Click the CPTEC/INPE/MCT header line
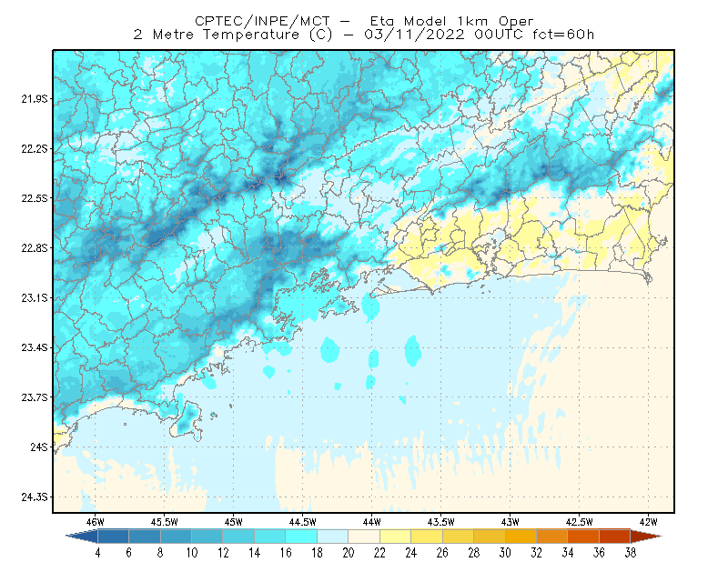Image resolution: width=728 pixels, height=562 pixels. click(364, 21)
